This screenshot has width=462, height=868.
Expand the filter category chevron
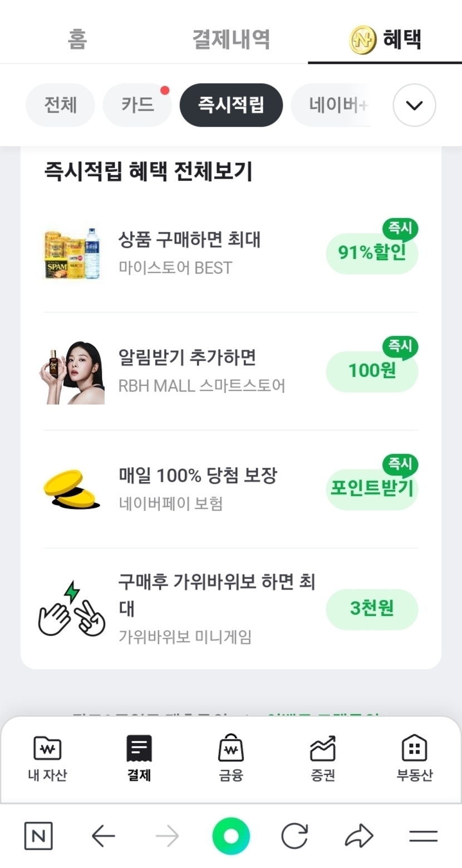[414, 105]
